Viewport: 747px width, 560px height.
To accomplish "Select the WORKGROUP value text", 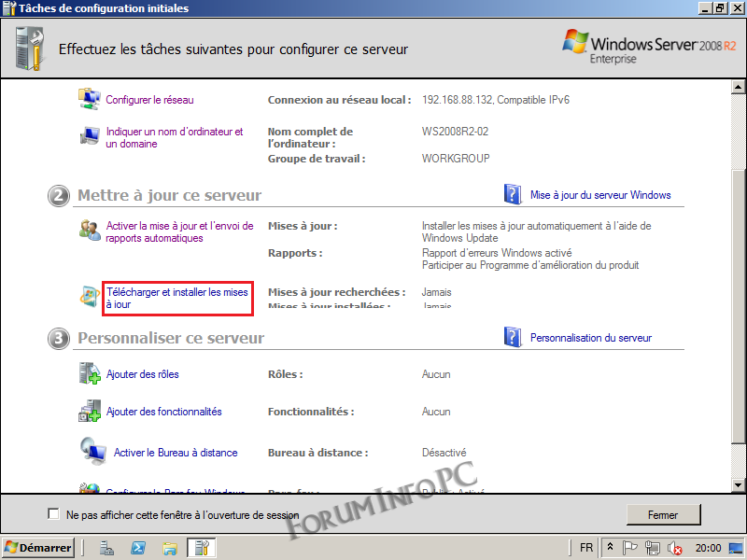I will coord(456,159).
